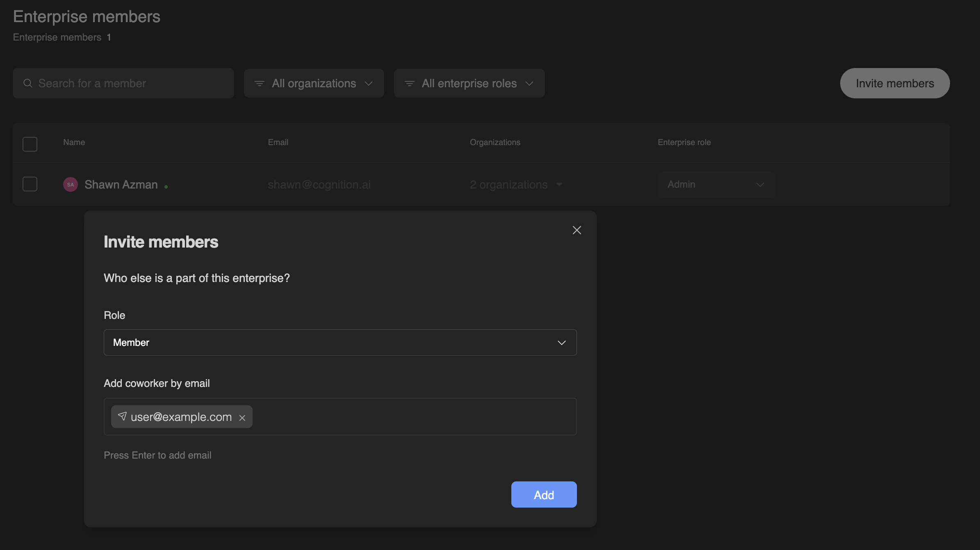Close the Invite members dialog
Image resolution: width=980 pixels, height=550 pixels.
[577, 230]
